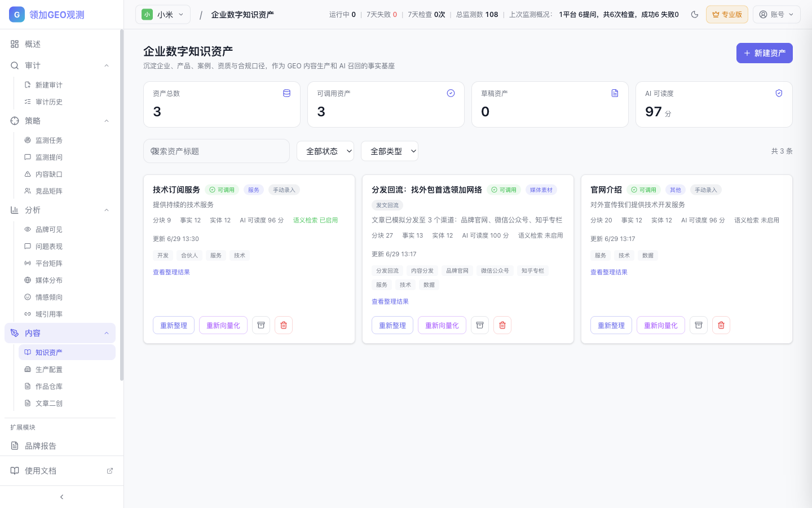The width and height of the screenshot is (812, 508).
Task: Open the 小米 brand selector dropdown
Action: coord(163,15)
